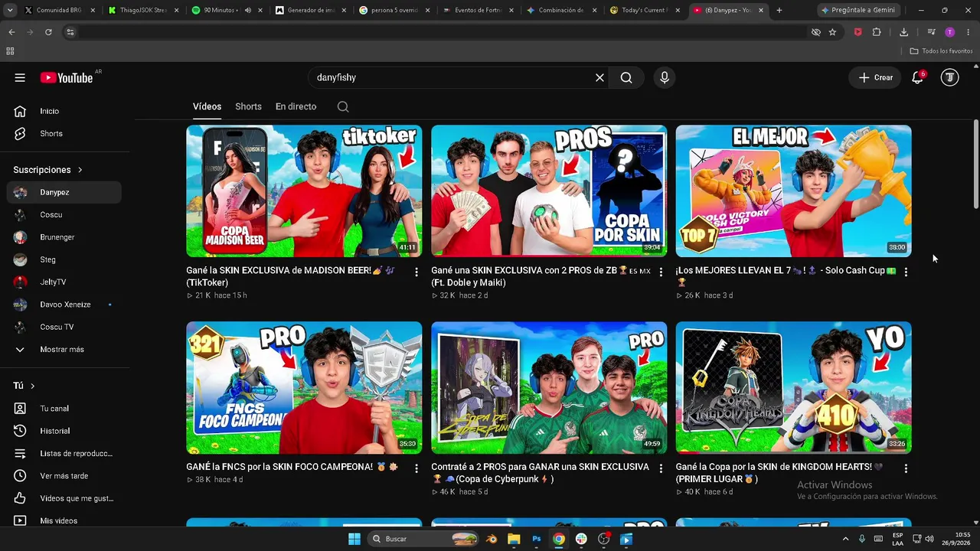
Task: Switch to the Shorts channel tab
Action: 248,106
